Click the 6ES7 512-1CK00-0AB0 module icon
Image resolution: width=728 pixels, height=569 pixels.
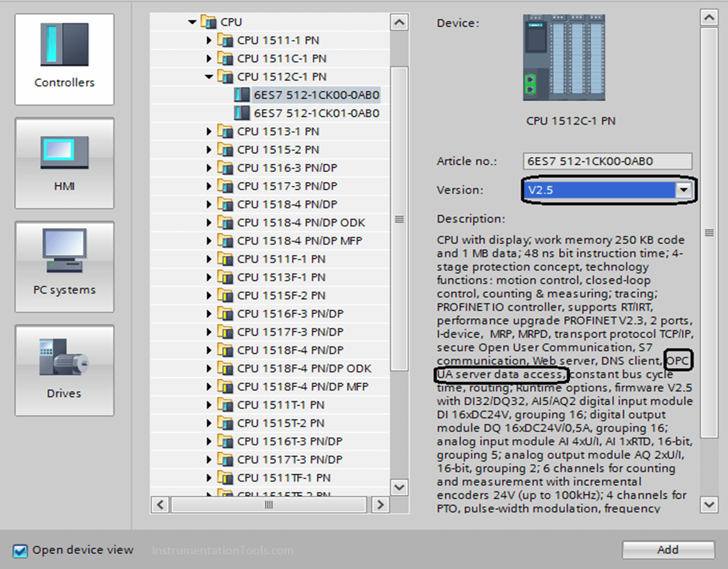coord(241,95)
